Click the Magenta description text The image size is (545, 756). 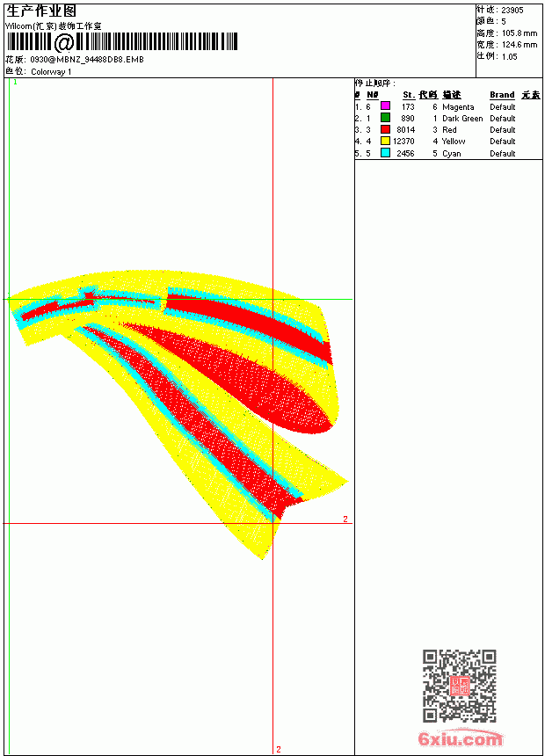point(458,106)
